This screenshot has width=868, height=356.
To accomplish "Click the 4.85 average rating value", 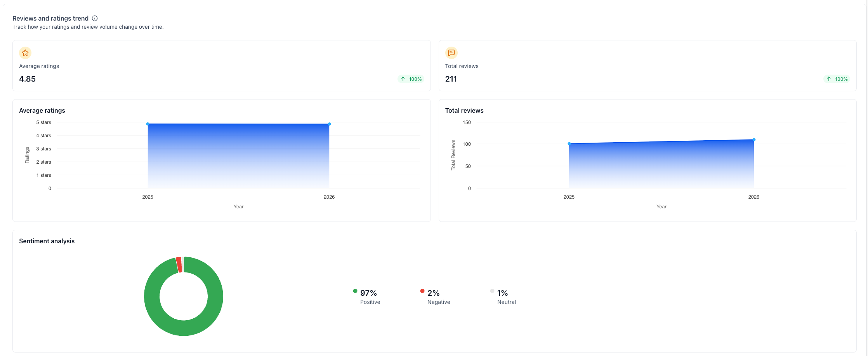I will click(x=28, y=79).
